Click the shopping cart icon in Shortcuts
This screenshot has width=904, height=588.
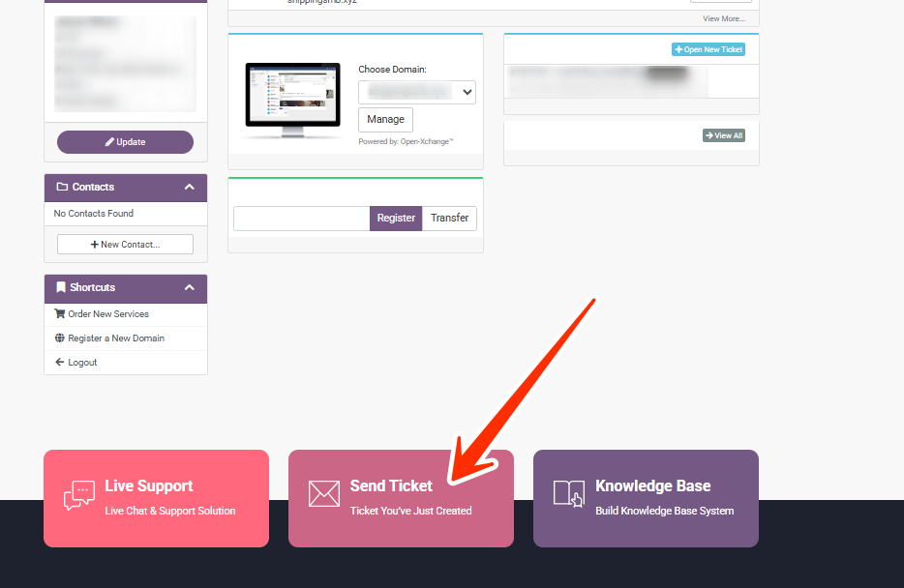pos(60,314)
